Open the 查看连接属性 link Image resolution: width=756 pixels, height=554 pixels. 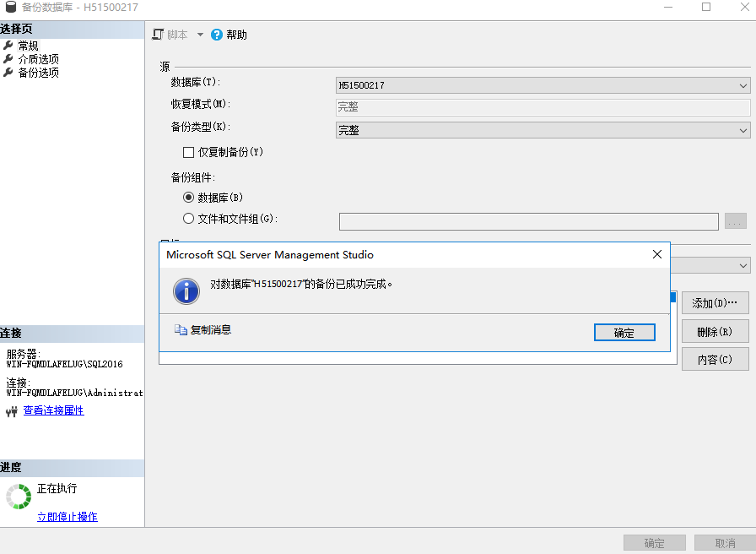[53, 411]
